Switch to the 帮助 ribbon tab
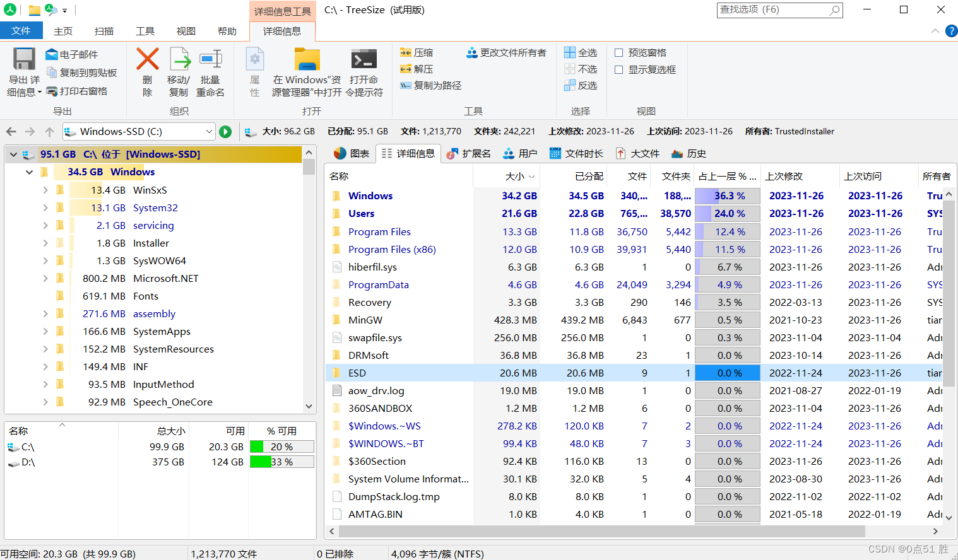Image resolution: width=958 pixels, height=560 pixels. (227, 31)
